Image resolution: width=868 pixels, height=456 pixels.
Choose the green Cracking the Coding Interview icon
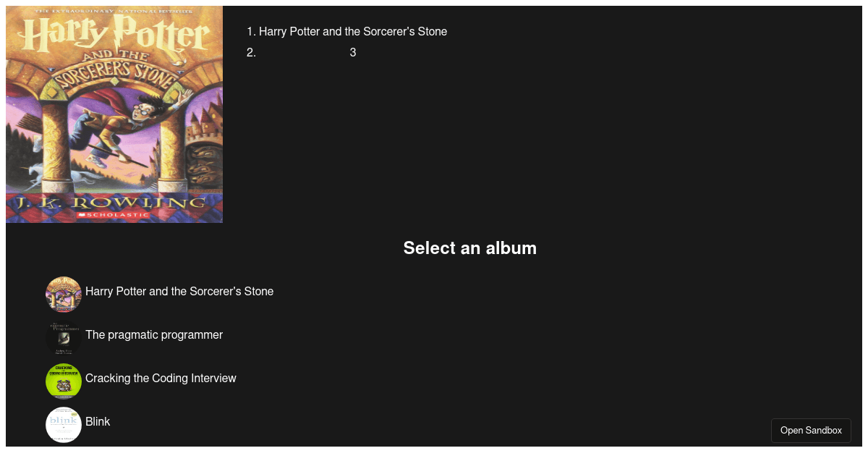pos(64,381)
